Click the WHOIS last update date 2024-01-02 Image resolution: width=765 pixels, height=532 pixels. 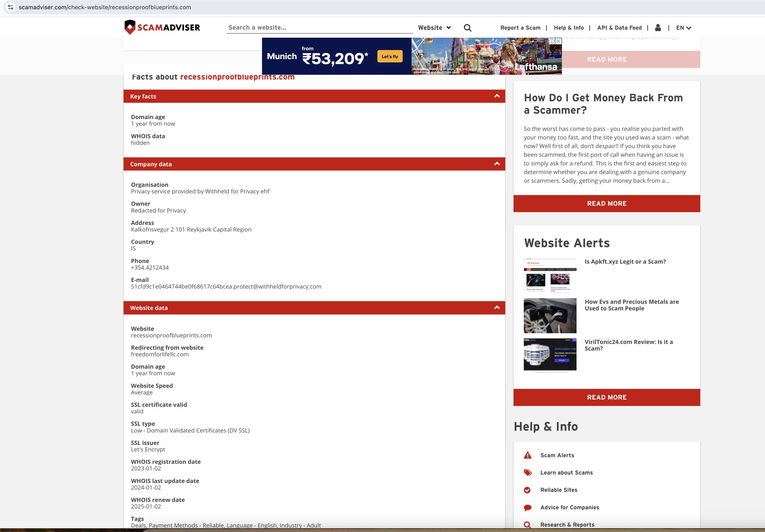coord(146,487)
